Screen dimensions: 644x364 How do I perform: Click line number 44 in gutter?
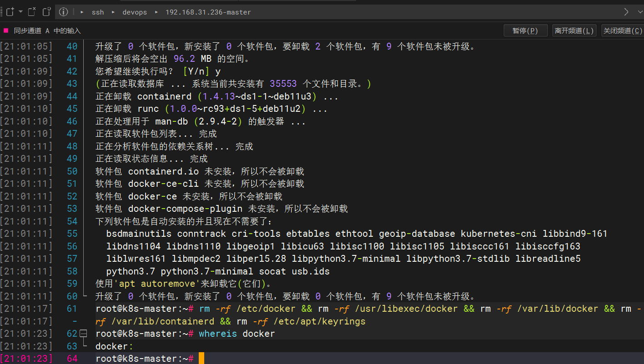point(72,96)
